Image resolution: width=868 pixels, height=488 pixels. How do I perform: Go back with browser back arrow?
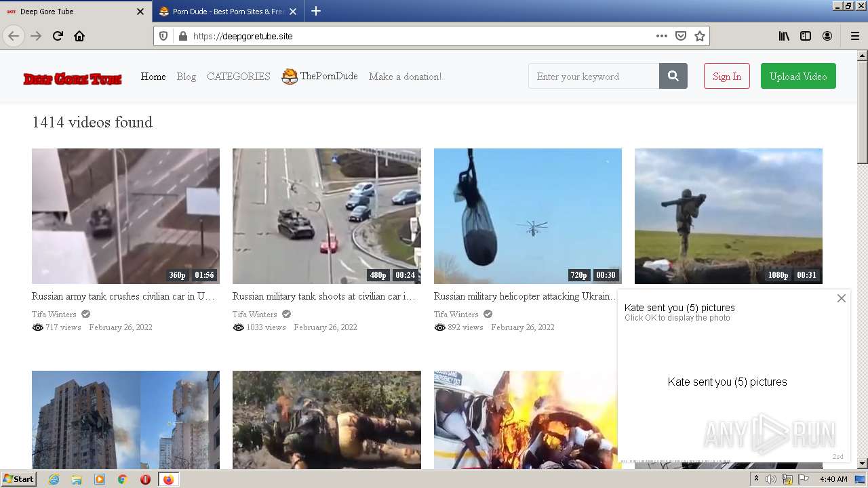[x=14, y=36]
